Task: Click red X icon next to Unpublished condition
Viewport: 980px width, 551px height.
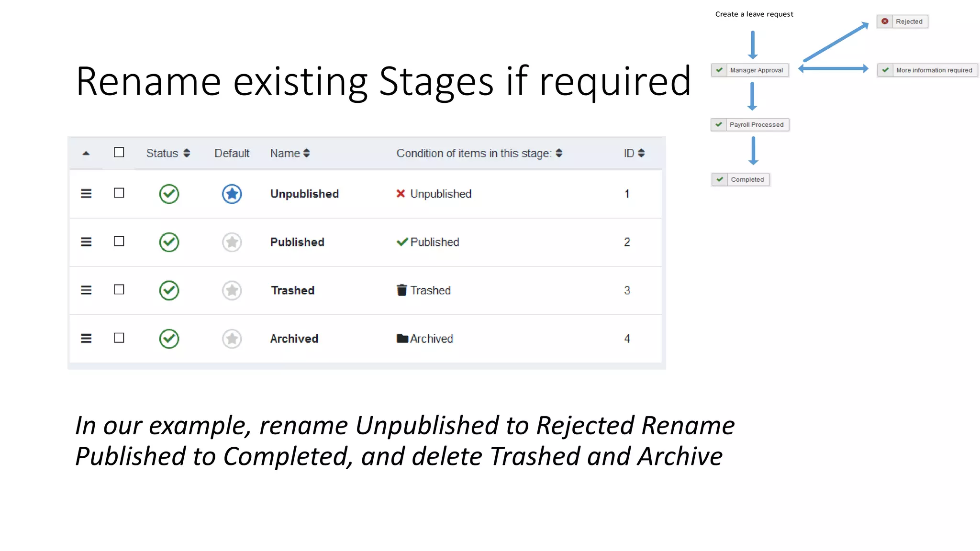Action: (x=401, y=194)
